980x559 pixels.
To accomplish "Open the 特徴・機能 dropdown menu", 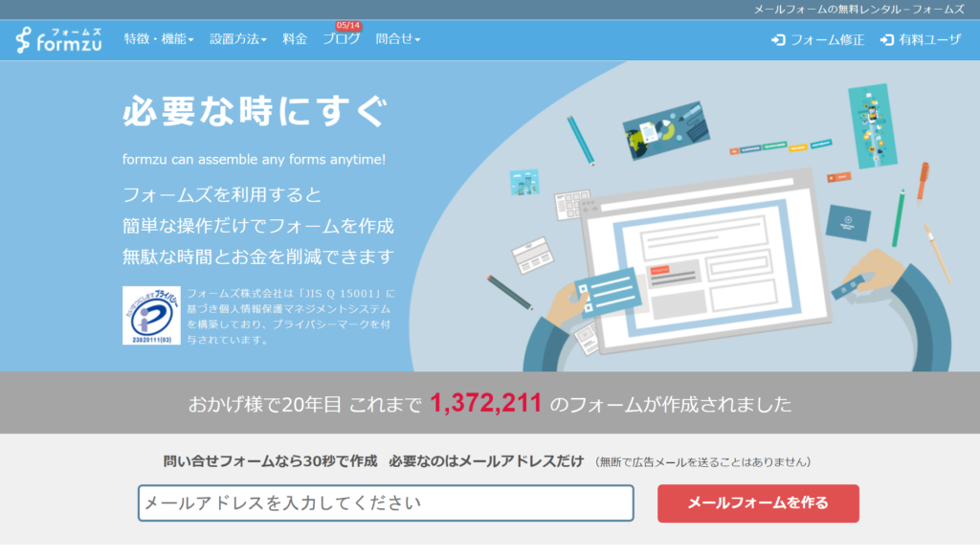I will (159, 39).
